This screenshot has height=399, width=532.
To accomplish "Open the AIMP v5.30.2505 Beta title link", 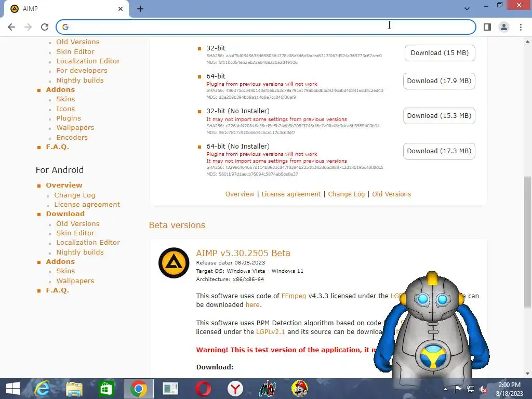I will [x=243, y=253].
